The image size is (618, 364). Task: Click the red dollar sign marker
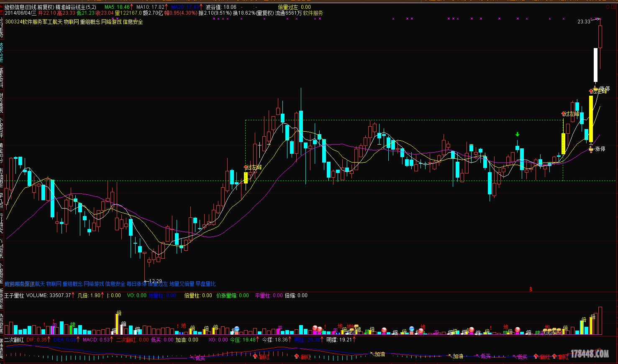531,289
